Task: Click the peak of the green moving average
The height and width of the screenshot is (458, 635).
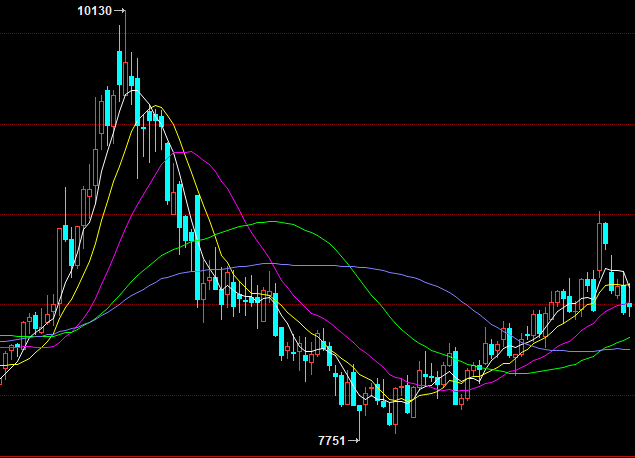Action: click(x=268, y=221)
